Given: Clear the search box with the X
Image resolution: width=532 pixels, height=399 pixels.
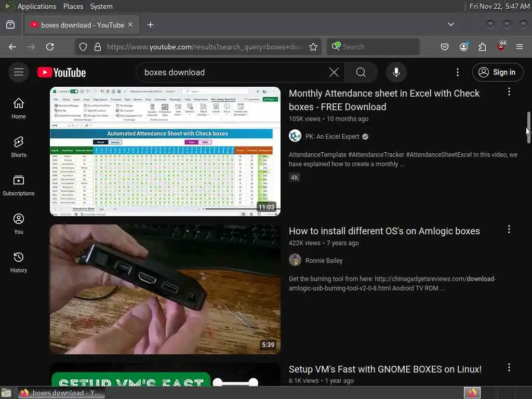Looking at the screenshot, I should pyautogui.click(x=334, y=72).
